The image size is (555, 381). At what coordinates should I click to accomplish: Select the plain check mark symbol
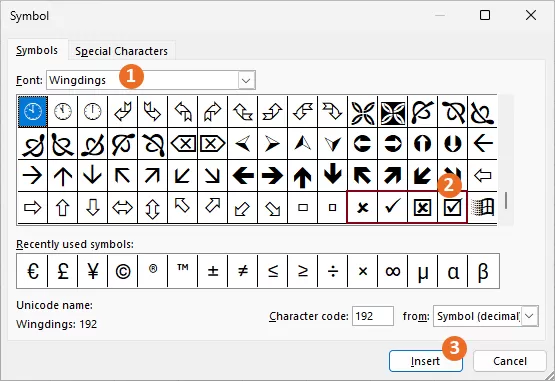click(393, 207)
